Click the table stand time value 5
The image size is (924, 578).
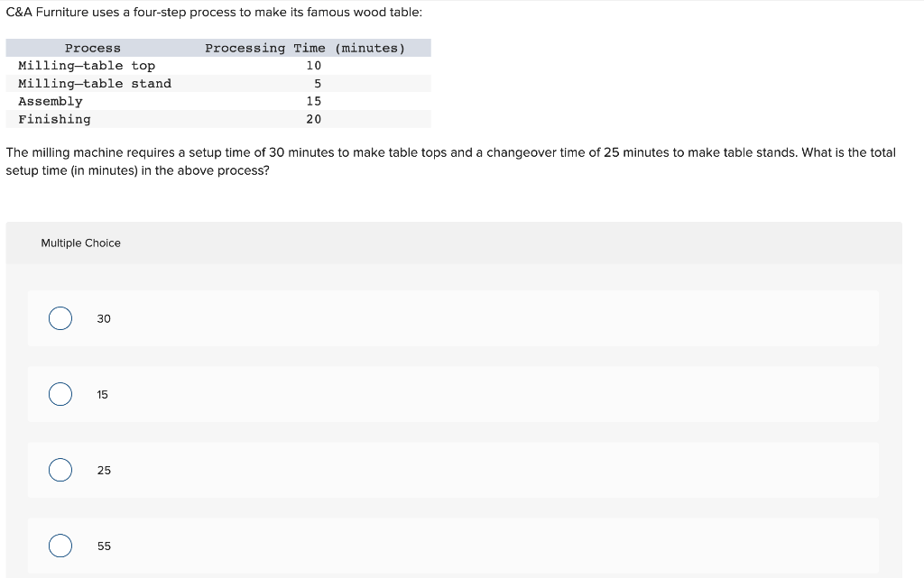click(x=318, y=84)
